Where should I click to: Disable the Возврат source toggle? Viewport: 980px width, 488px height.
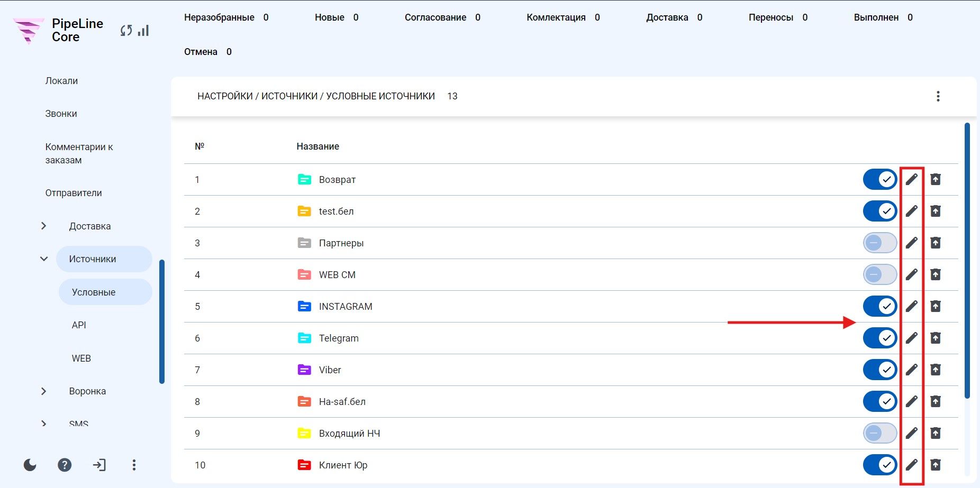coord(880,179)
